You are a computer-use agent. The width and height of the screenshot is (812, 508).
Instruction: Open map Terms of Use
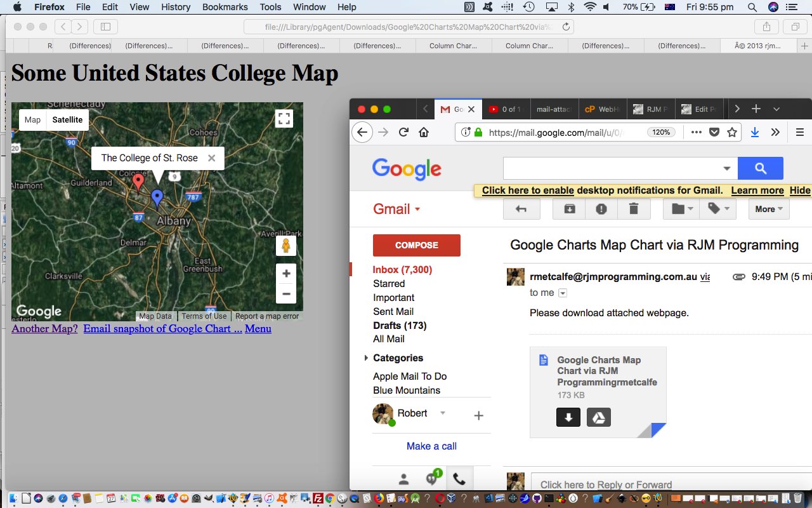204,316
